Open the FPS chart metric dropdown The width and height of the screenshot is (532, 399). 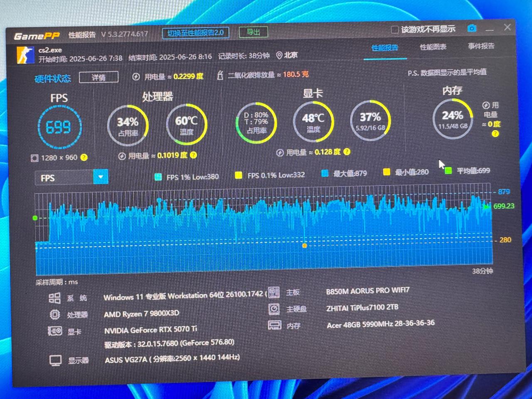click(x=101, y=177)
